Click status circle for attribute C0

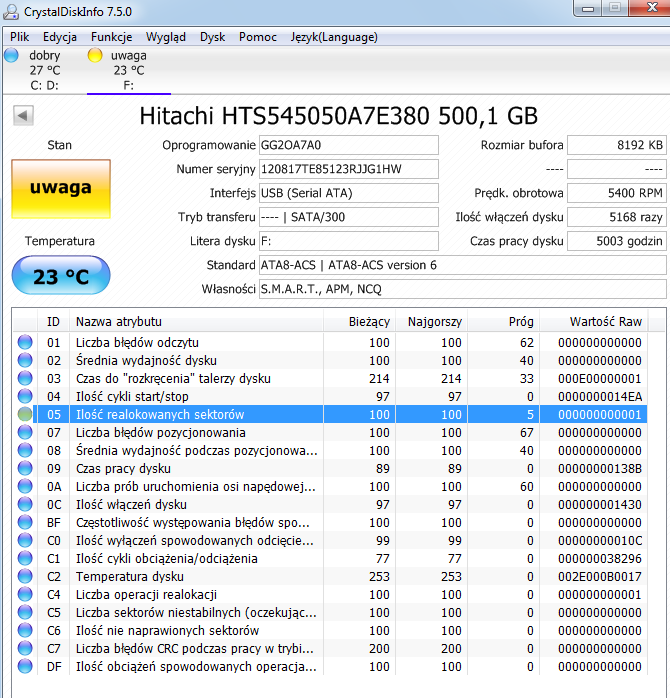coord(25,540)
